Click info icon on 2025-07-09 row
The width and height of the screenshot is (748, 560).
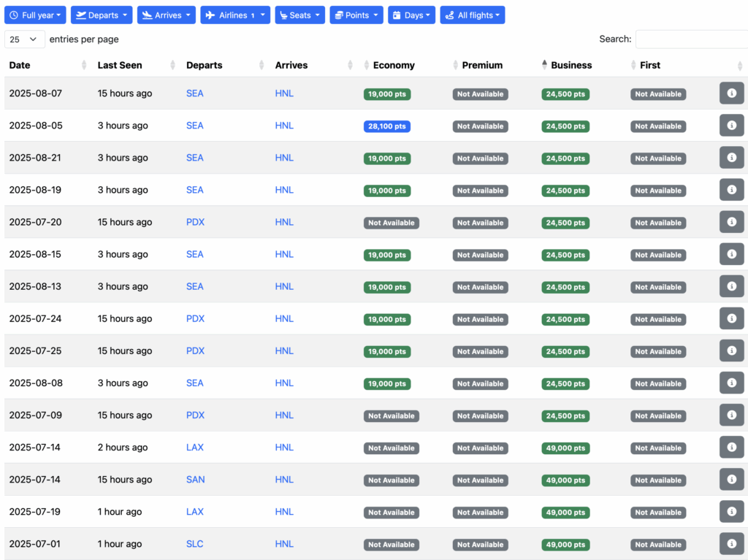[731, 415]
